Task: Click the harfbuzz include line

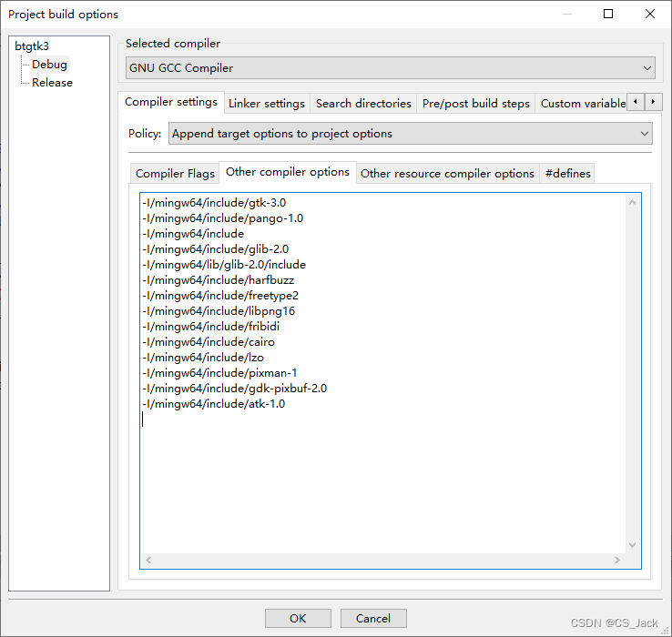Action: pos(219,279)
